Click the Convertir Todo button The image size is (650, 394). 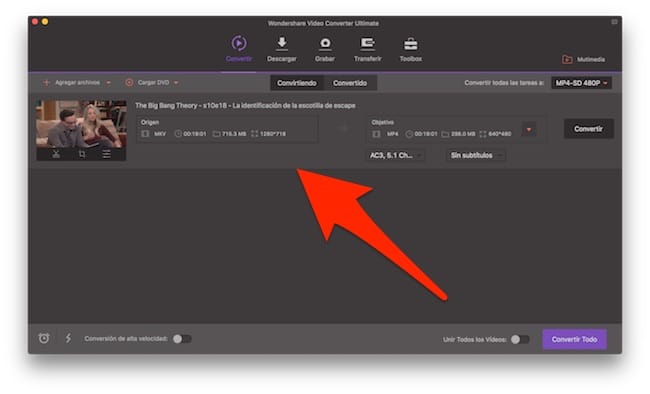(575, 339)
